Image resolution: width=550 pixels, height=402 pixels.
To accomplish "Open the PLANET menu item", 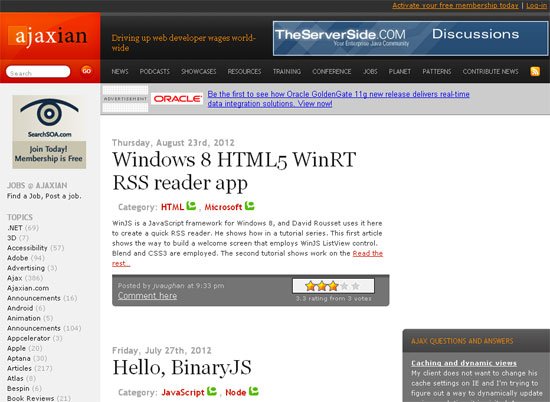I will pos(400,72).
